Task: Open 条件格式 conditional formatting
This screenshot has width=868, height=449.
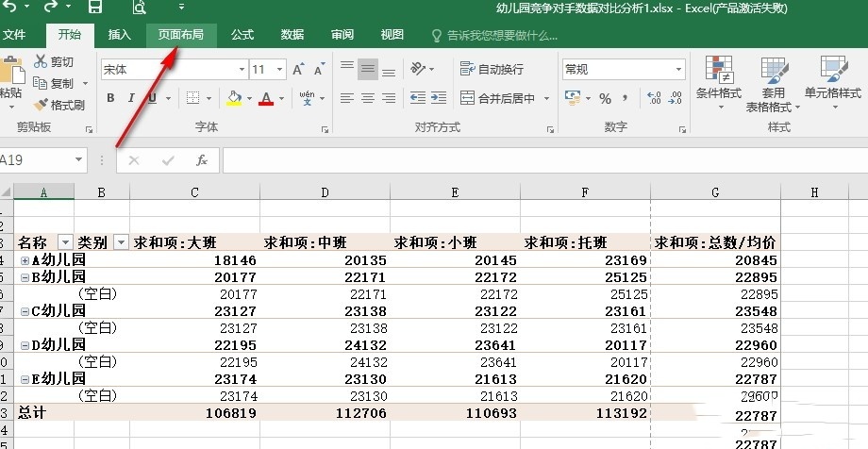Action: coord(719,83)
